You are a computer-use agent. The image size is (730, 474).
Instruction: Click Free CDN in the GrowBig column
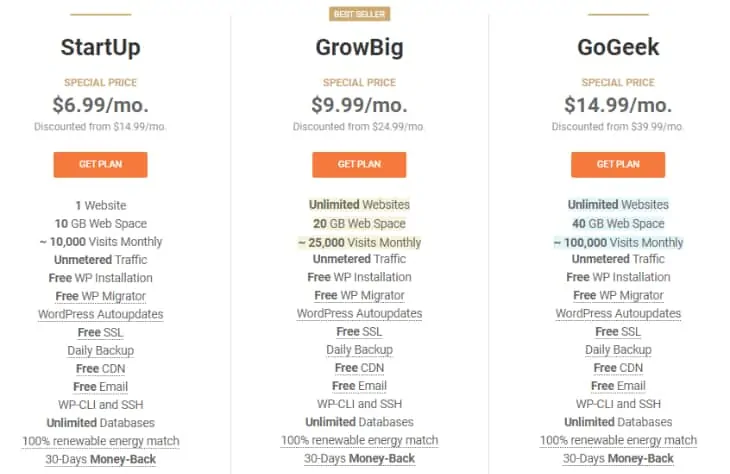click(359, 368)
